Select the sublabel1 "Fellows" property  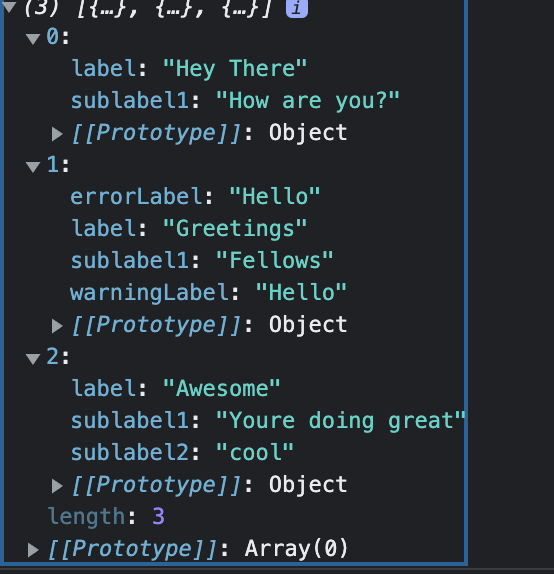(x=202, y=261)
